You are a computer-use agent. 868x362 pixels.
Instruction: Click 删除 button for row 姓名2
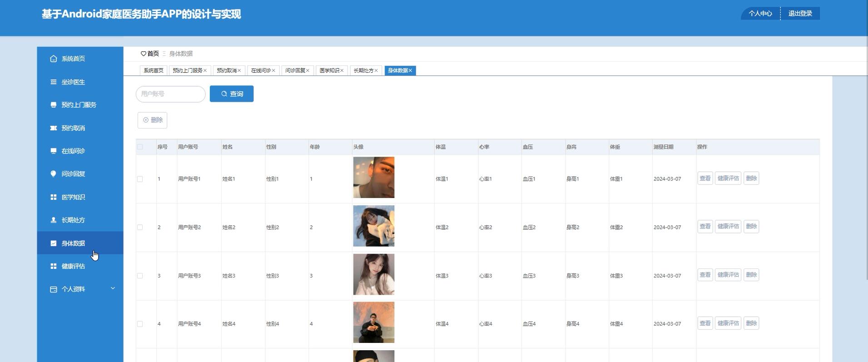751,226
